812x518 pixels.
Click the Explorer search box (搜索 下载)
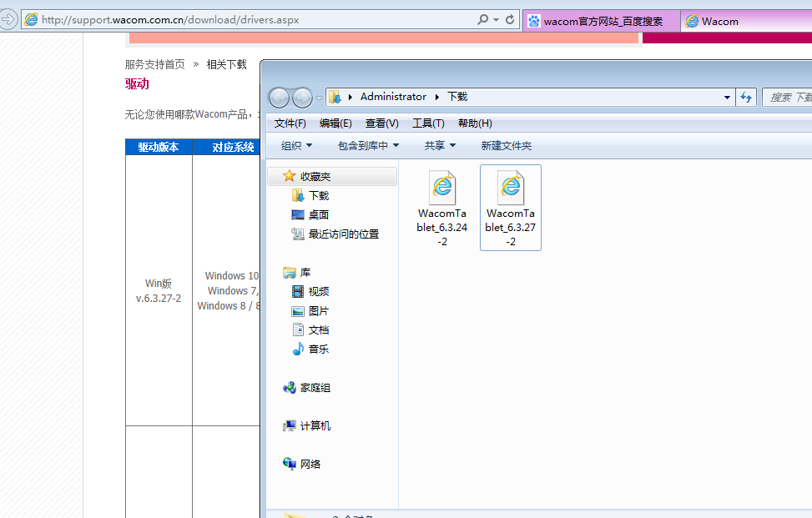[x=787, y=98]
